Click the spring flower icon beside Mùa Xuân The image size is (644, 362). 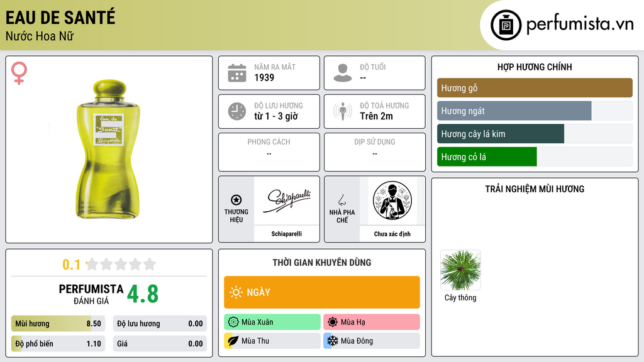pos(233,322)
